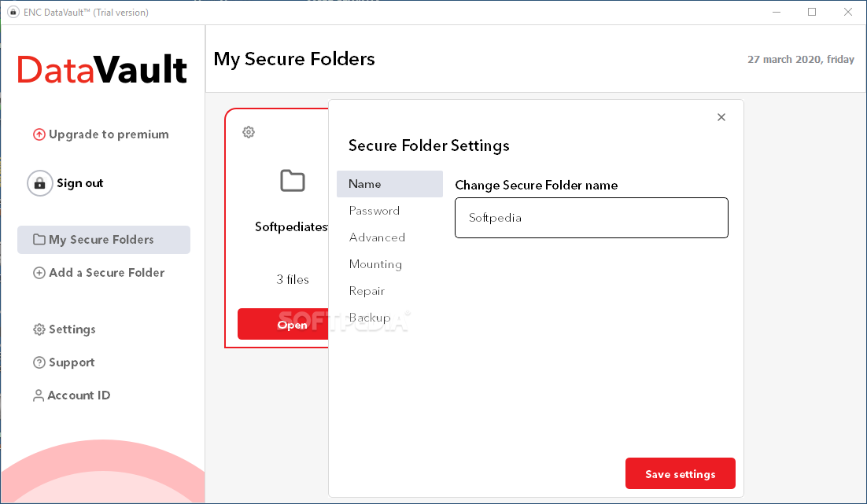
Task: Click the Upgrade to premium arrow icon
Action: coord(39,134)
